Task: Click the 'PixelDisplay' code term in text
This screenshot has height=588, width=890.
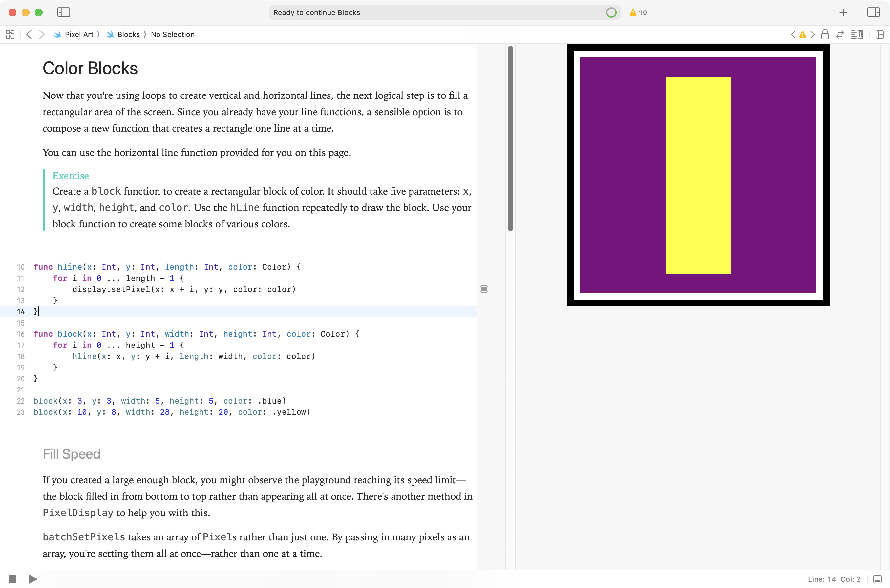Action: point(78,513)
